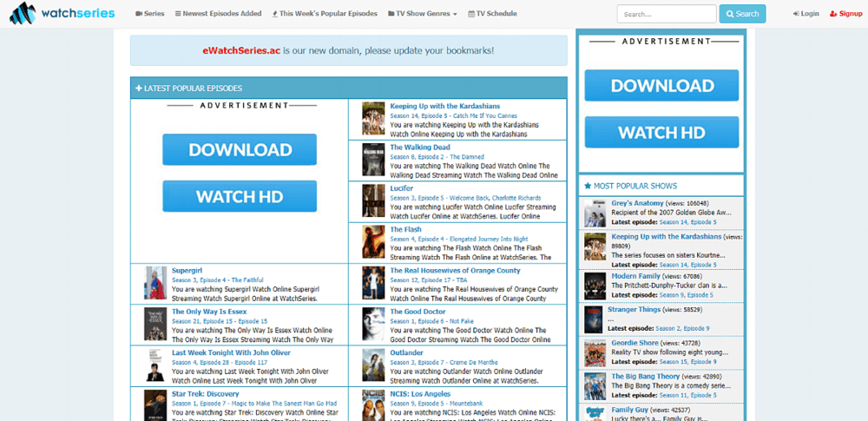Open Modern Family in Most Popular Shows

pos(636,276)
